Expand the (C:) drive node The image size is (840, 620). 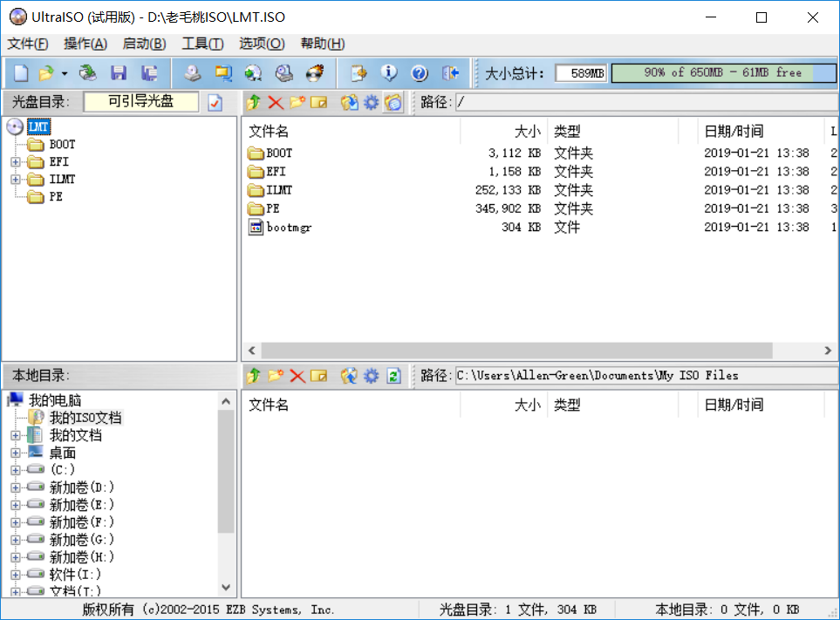[x=16, y=470]
